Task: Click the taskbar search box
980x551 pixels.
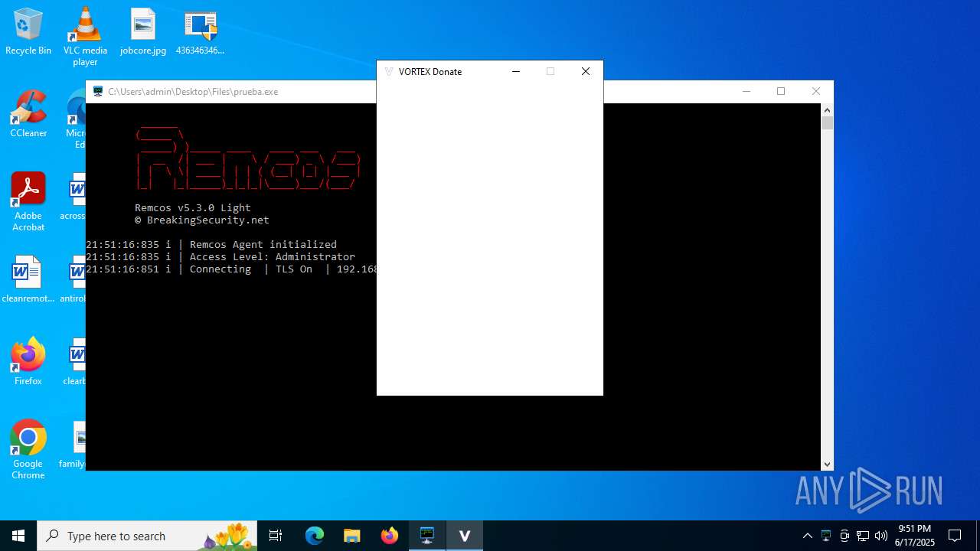Action: [x=147, y=536]
